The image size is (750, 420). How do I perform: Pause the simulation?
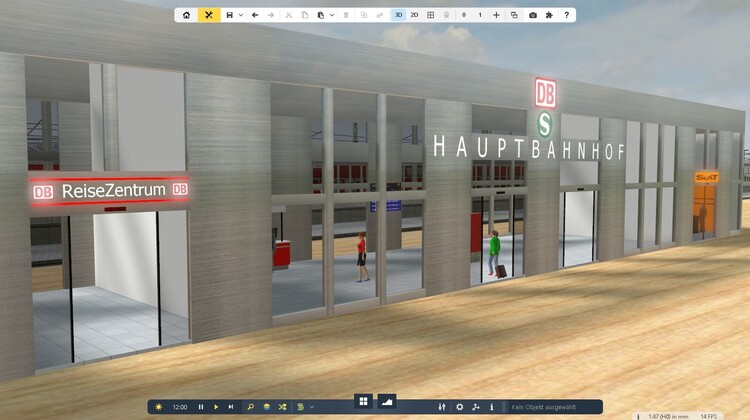201,407
